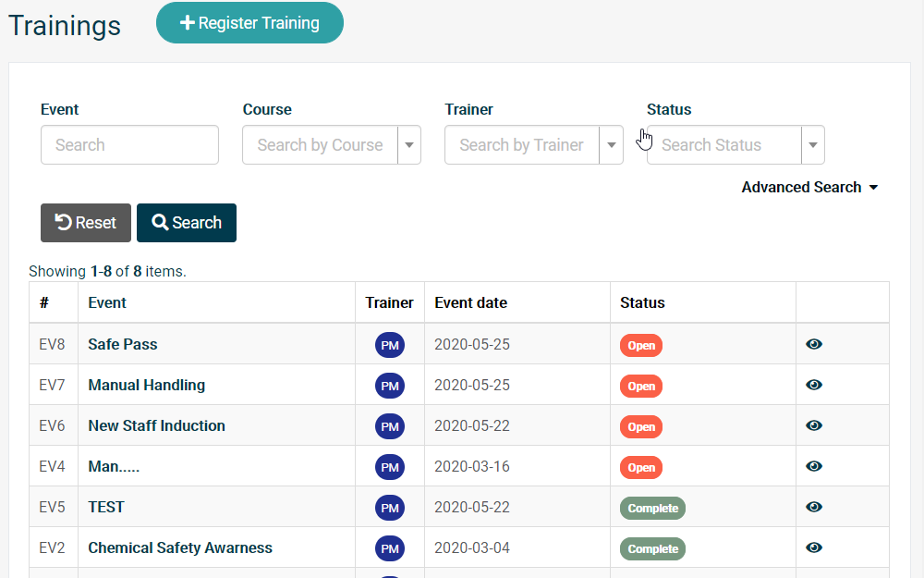Click the date in the TEST row
The height and width of the screenshot is (578, 924).
pos(472,507)
